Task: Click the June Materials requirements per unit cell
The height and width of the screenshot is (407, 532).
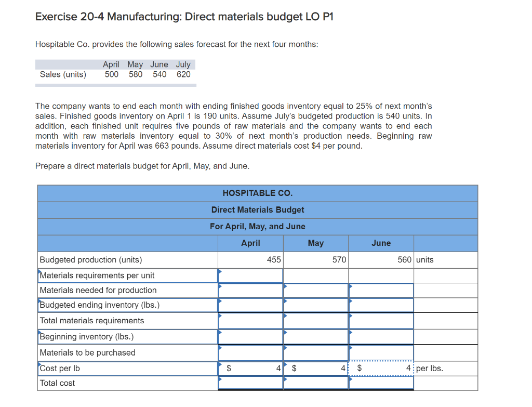Action: [x=381, y=274]
